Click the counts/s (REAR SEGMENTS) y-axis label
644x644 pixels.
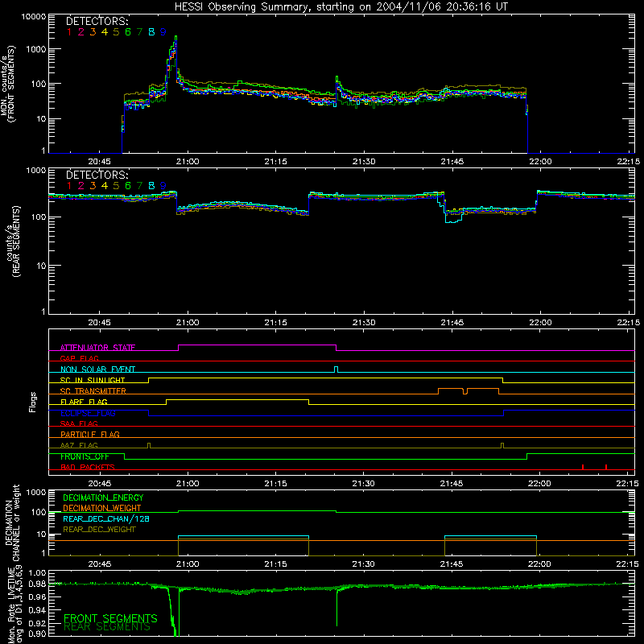point(14,242)
